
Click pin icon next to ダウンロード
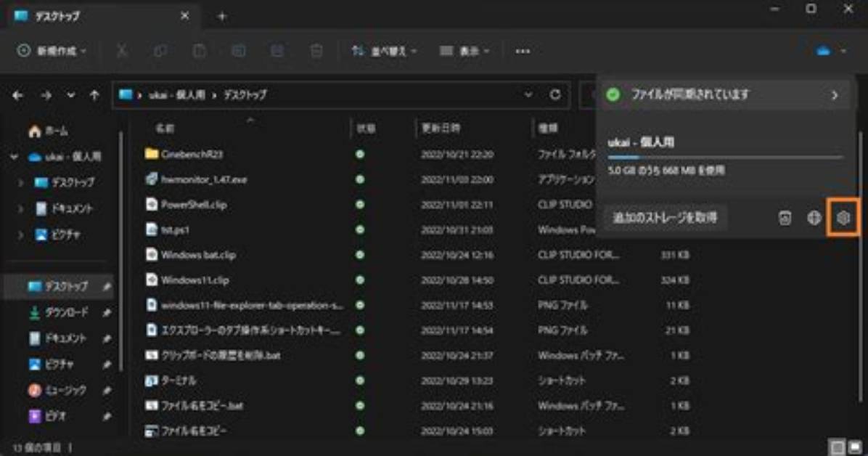[x=106, y=312]
